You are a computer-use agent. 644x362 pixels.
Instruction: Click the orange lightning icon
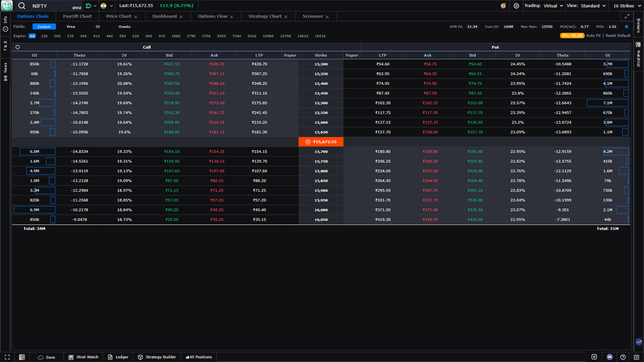(x=503, y=6)
